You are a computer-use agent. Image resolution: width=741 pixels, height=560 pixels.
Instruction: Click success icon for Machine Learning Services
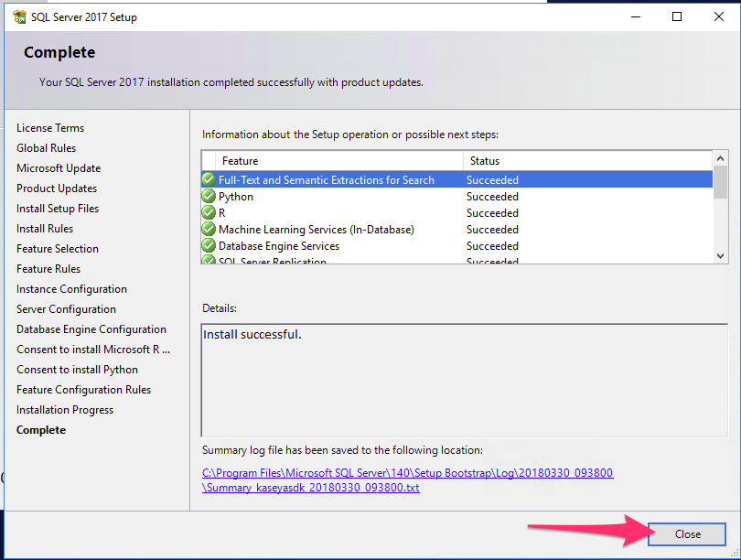[x=209, y=229]
